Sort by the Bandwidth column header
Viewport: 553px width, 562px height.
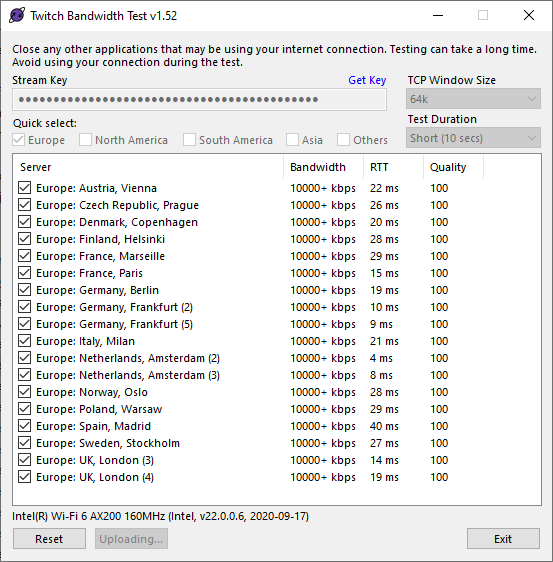point(323,167)
